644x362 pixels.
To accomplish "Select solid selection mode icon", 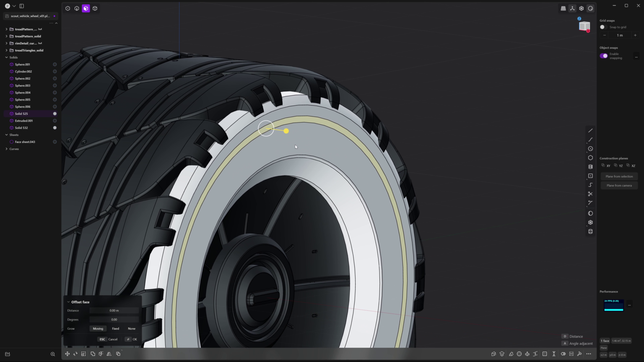I will [95, 8].
